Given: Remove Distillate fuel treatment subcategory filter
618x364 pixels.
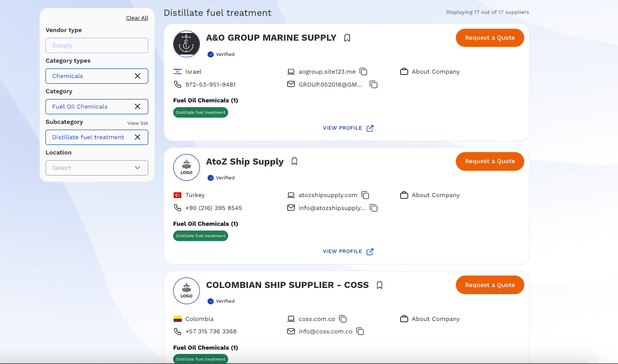Looking at the screenshot, I should pos(137,137).
